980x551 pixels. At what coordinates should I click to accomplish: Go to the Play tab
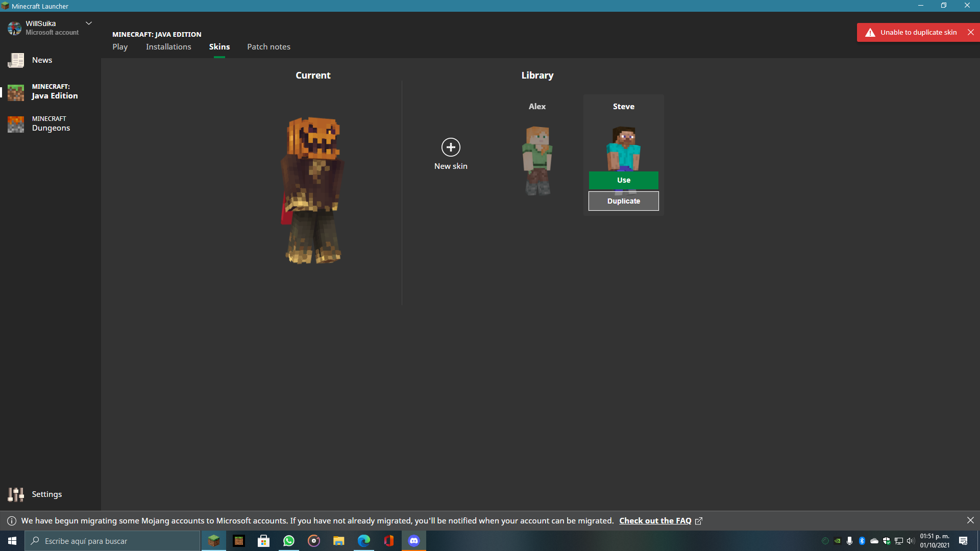tap(120, 47)
